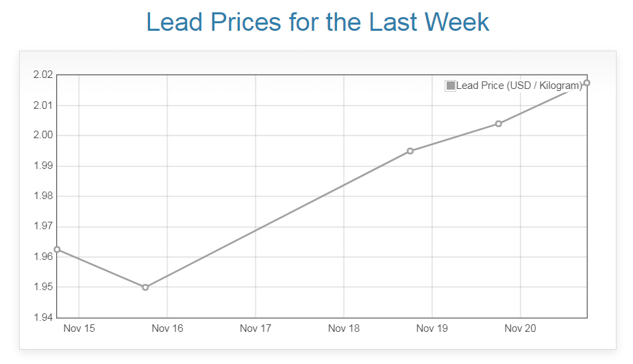Image resolution: width=633 pixels, height=364 pixels.
Task: Click the data point just before Nov 20
Action: tap(499, 124)
